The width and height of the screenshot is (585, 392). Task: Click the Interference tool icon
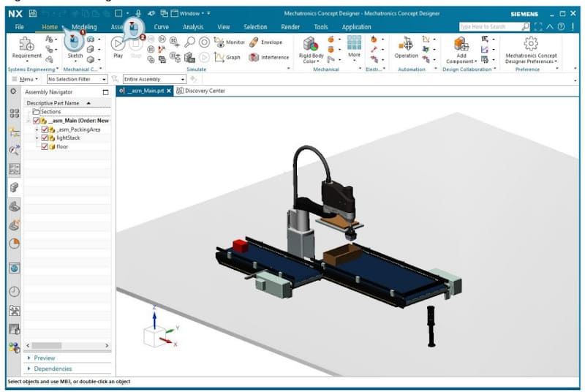253,57
